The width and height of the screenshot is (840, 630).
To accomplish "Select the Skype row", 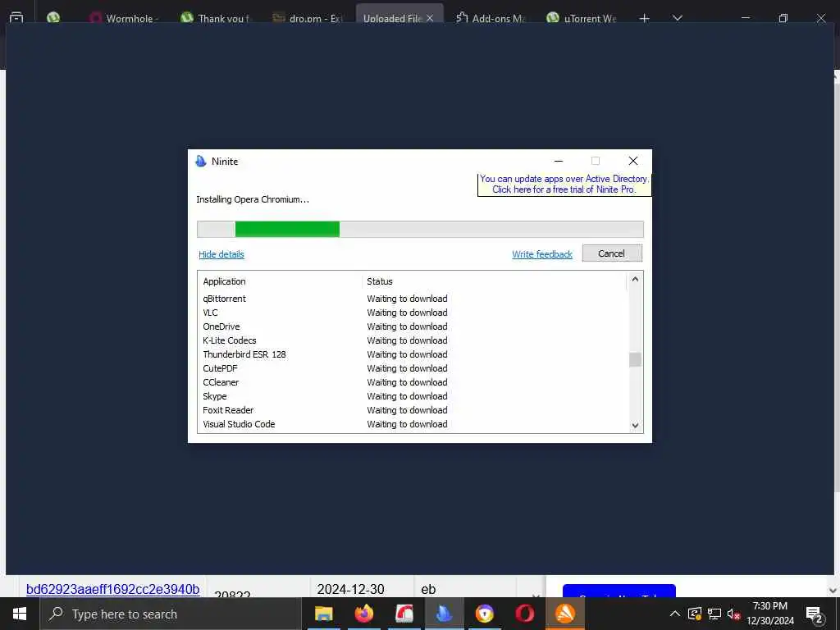I will (x=413, y=396).
